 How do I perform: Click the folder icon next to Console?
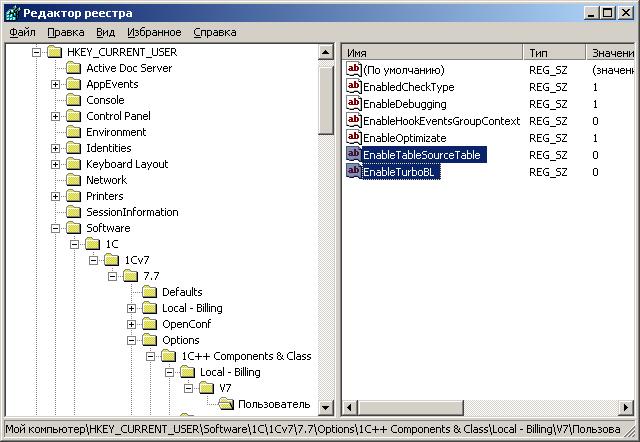tap(73, 100)
